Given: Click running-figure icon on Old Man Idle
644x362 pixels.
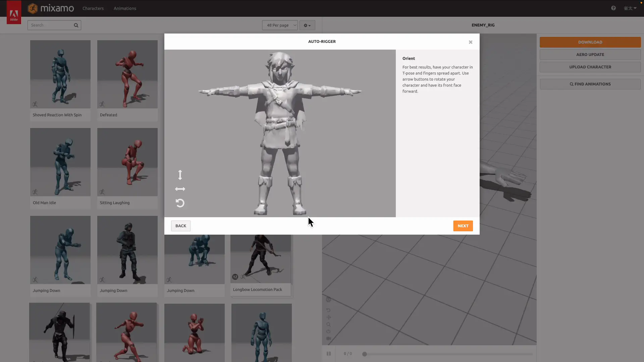Looking at the screenshot, I should click(35, 192).
